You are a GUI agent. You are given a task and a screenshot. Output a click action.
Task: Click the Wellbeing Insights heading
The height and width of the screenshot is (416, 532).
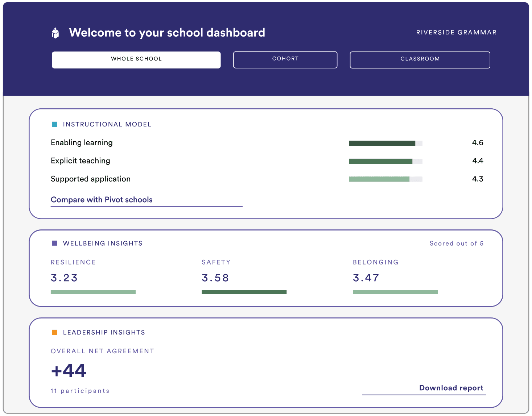click(103, 243)
